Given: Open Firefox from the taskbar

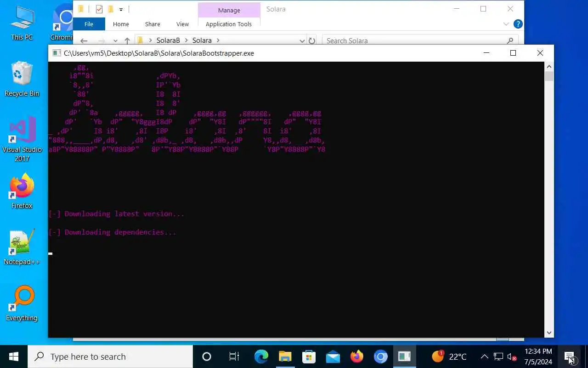Looking at the screenshot, I should 356,356.
